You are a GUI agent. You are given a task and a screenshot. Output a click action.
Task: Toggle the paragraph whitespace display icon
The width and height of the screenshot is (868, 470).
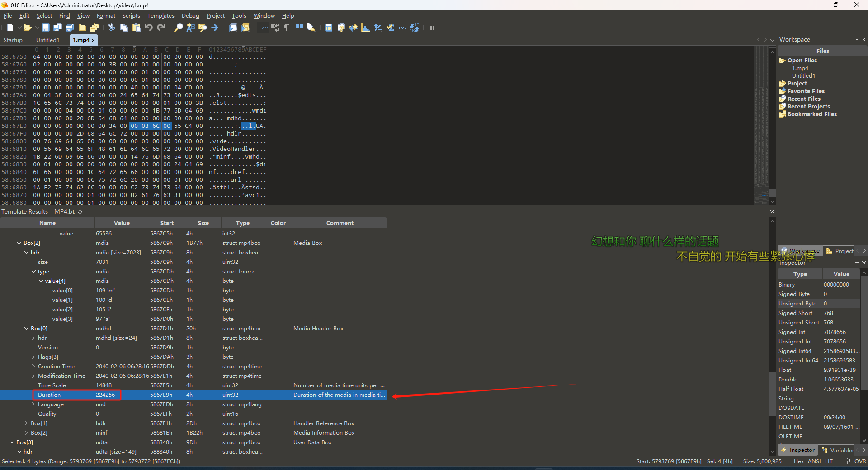click(x=287, y=28)
